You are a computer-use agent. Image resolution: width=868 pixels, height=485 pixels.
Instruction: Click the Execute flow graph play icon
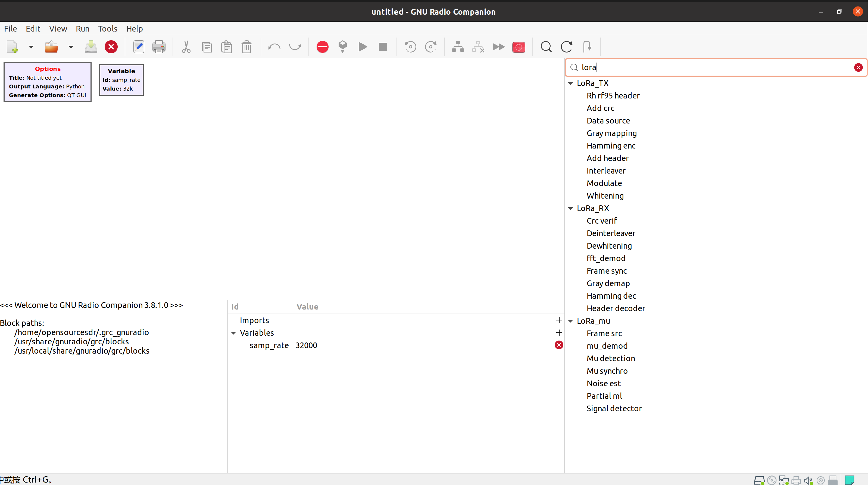pos(363,47)
